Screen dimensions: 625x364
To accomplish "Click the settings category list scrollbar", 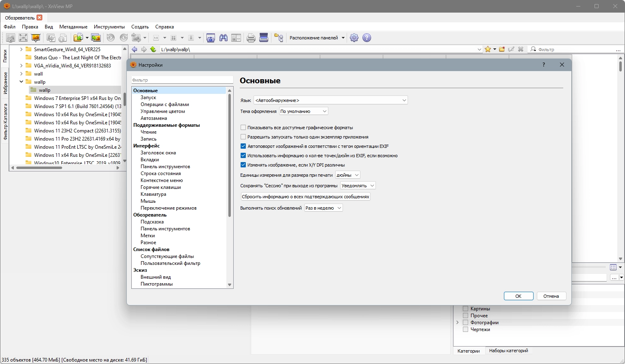I will click(230, 154).
